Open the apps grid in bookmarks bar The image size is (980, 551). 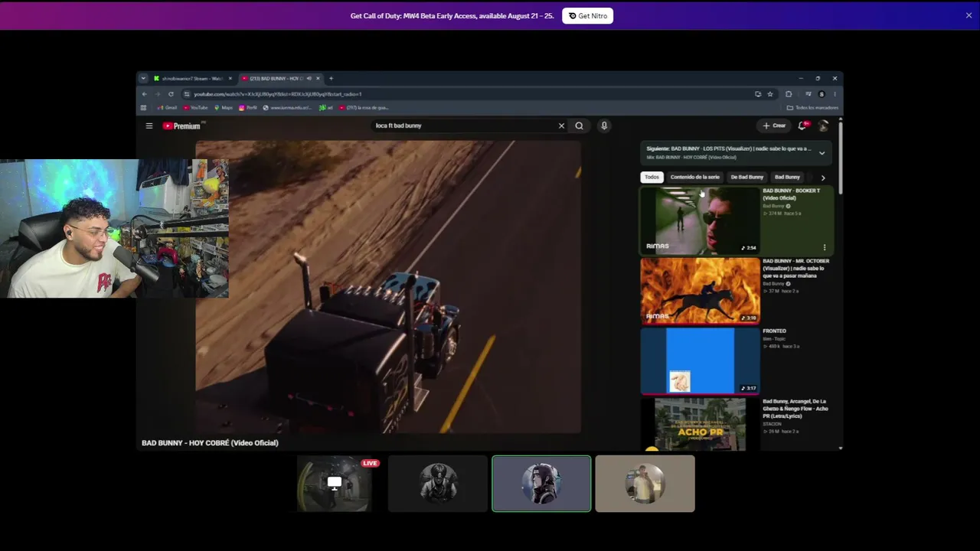point(143,108)
